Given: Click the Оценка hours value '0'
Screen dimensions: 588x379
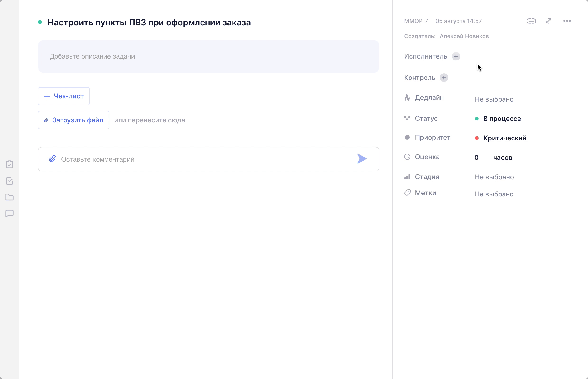Looking at the screenshot, I should [476, 157].
